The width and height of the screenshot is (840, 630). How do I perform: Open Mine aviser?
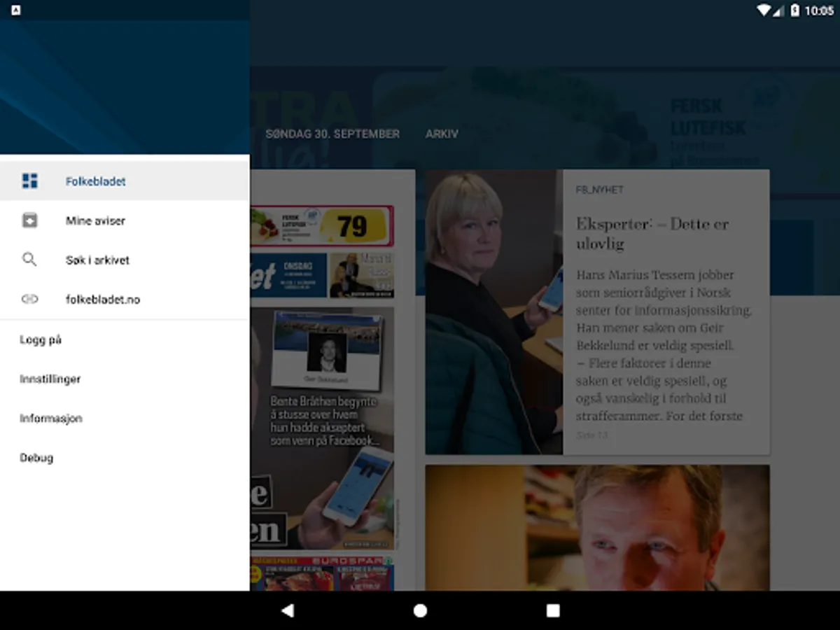[x=125, y=220]
